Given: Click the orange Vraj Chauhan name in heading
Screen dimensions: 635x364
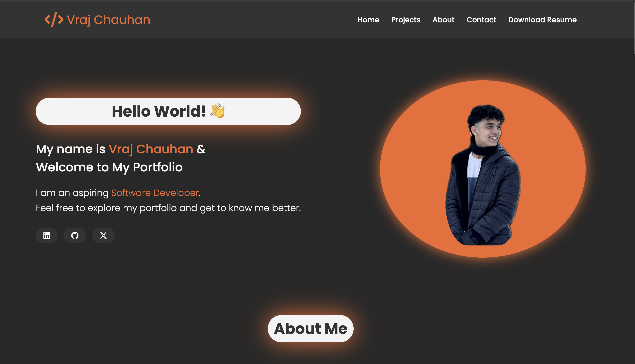Looking at the screenshot, I should tap(151, 149).
